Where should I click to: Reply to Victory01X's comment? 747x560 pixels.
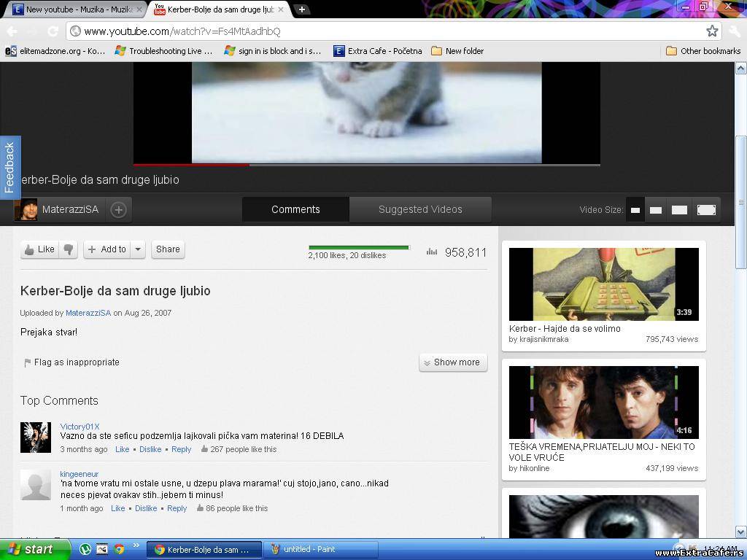(x=181, y=449)
